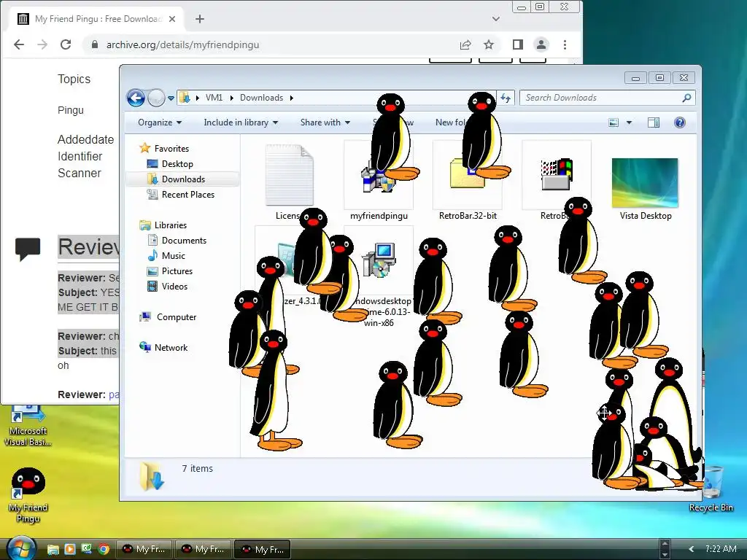Launch Chrome from taskbar
The image size is (747, 560).
104,550
